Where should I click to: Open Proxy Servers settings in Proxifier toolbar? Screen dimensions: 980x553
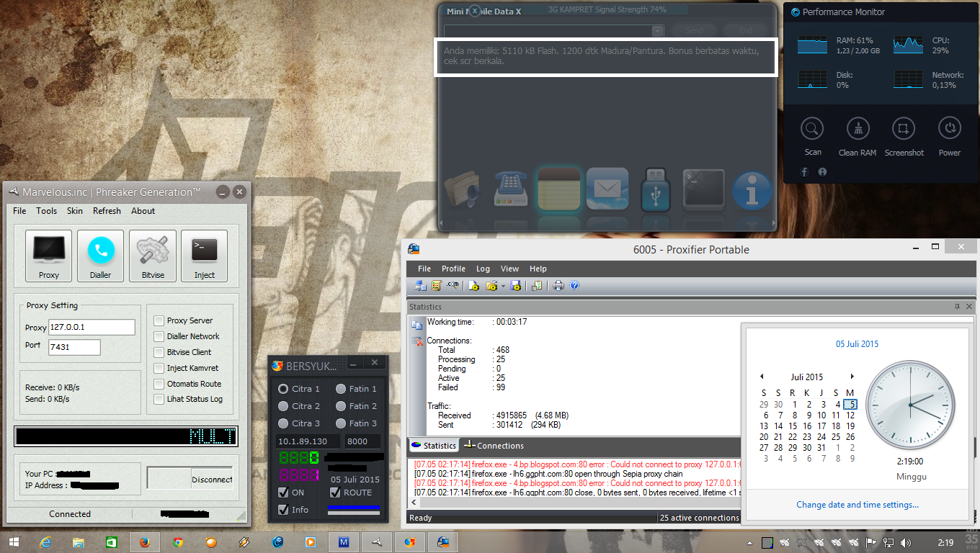(420, 285)
